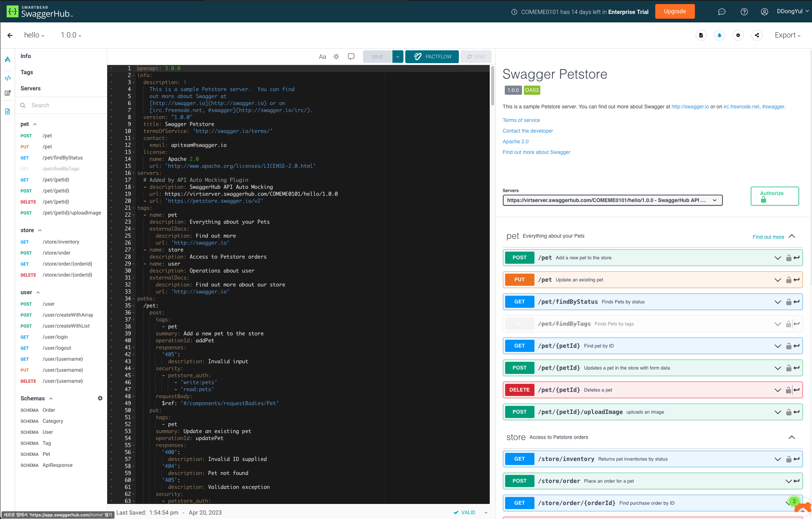The image size is (812, 519).
Task: Go back with the left arrow icon
Action: [10, 35]
